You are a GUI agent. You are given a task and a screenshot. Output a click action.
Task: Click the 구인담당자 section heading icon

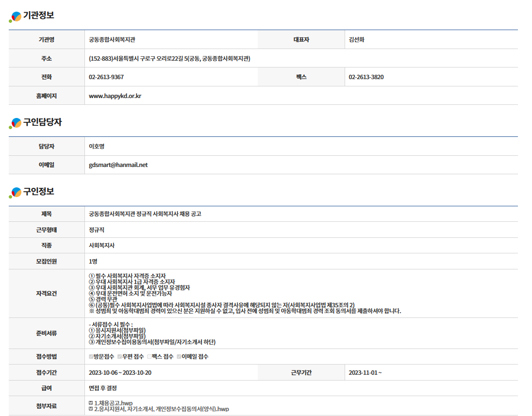[16, 123]
